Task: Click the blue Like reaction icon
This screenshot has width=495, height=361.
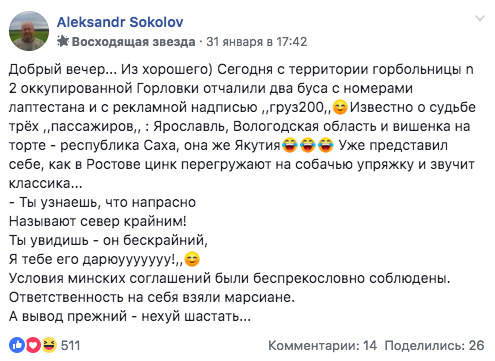Action: (17, 345)
